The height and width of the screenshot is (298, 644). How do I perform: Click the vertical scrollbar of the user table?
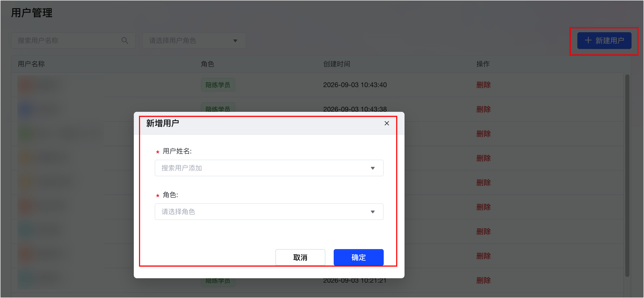627,176
